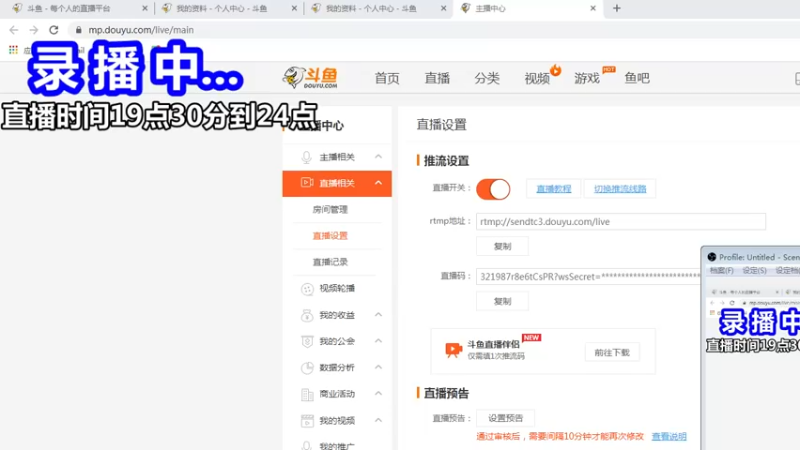Click the browser forward arrow

(x=34, y=30)
